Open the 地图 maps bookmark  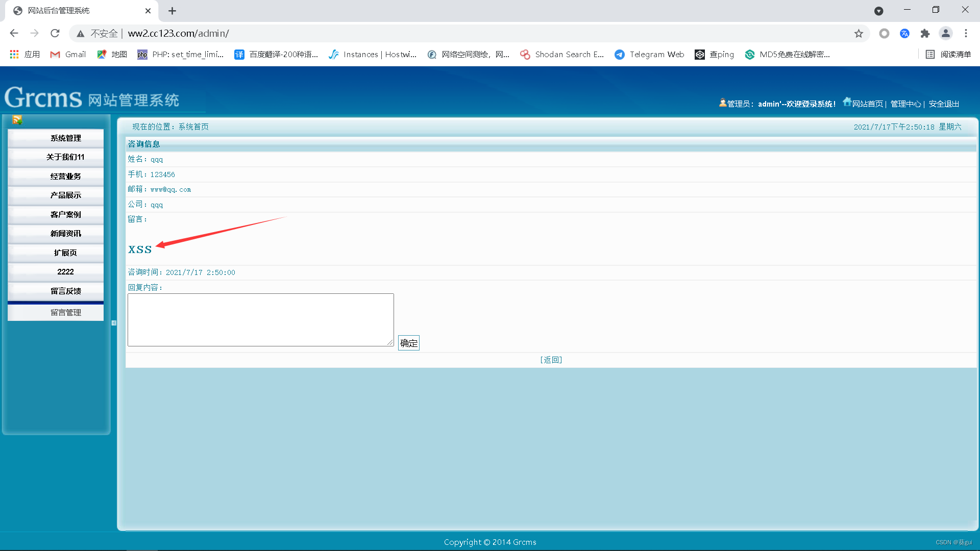(112, 54)
